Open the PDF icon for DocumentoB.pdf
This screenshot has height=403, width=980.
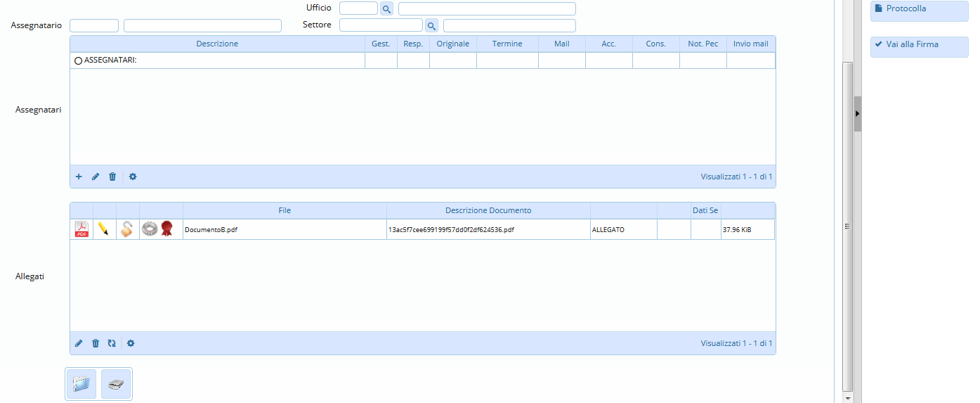[81, 229]
